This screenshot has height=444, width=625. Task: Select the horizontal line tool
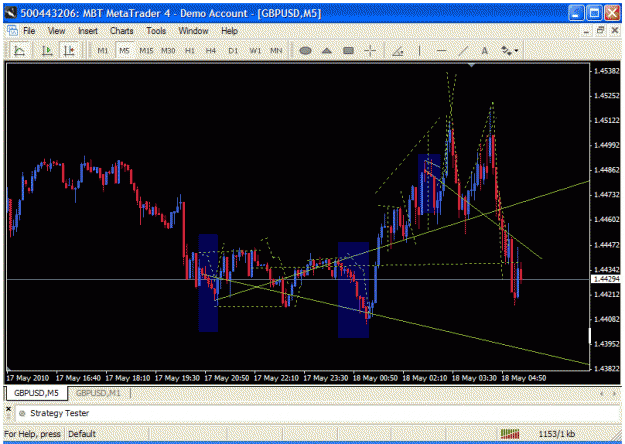click(441, 51)
